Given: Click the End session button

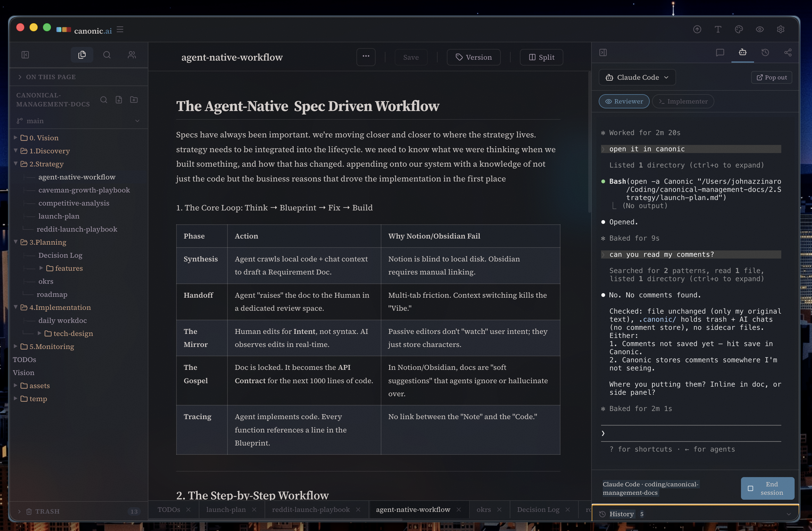Looking at the screenshot, I should point(767,488).
